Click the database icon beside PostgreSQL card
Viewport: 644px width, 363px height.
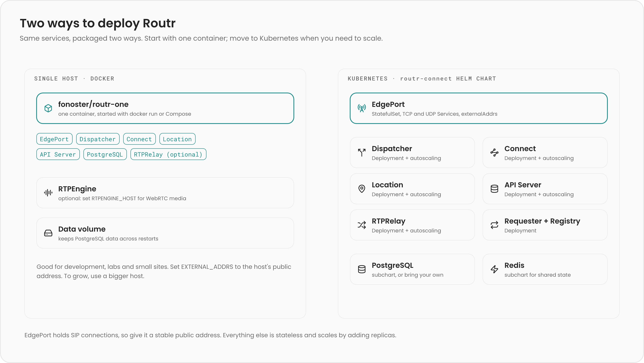pos(362,269)
